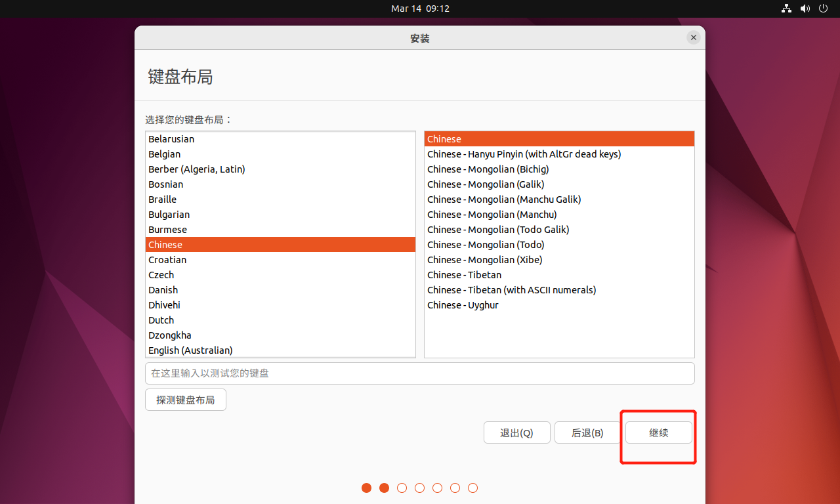The height and width of the screenshot is (504, 840).
Task: Open the network status icon in top bar
Action: point(786,9)
